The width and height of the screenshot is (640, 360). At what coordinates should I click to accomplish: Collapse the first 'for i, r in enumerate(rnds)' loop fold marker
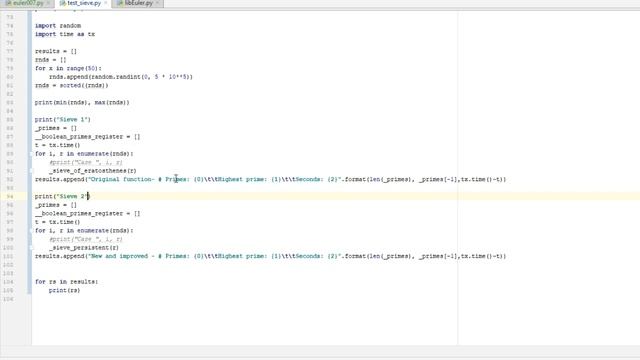(31, 154)
